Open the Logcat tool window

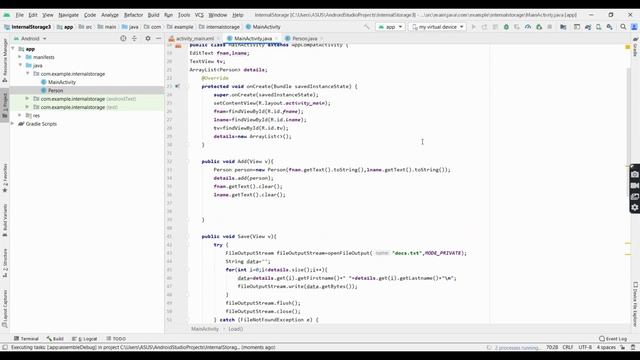tap(84, 339)
